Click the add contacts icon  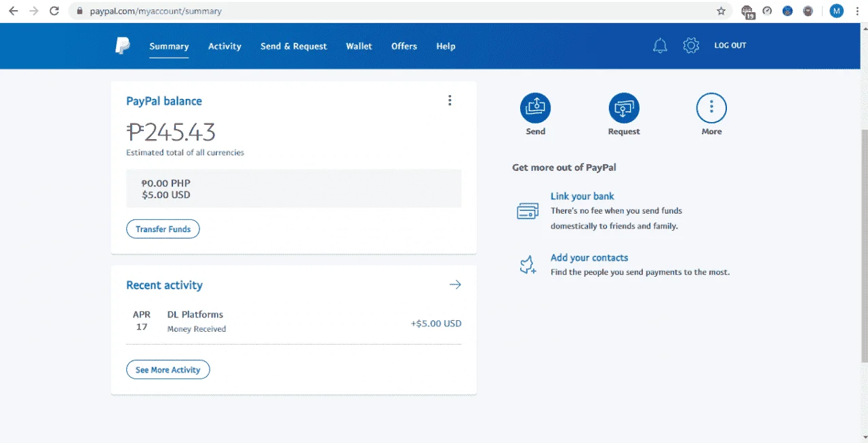point(528,265)
